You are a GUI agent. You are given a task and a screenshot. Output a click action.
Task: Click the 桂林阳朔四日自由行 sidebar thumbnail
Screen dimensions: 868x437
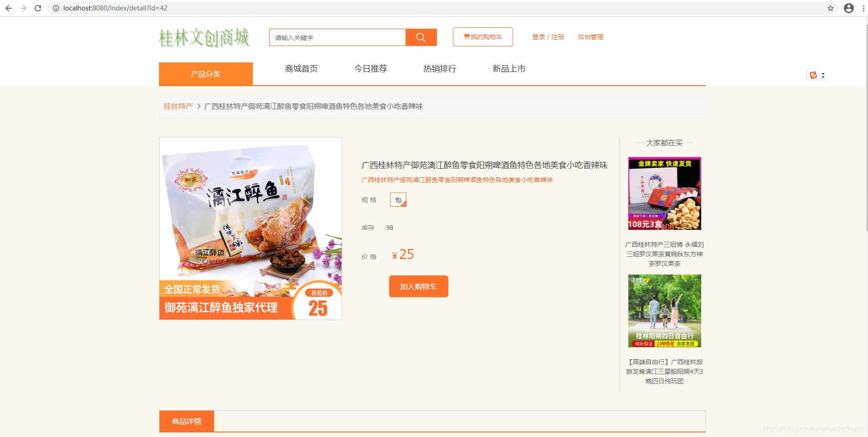[664, 310]
